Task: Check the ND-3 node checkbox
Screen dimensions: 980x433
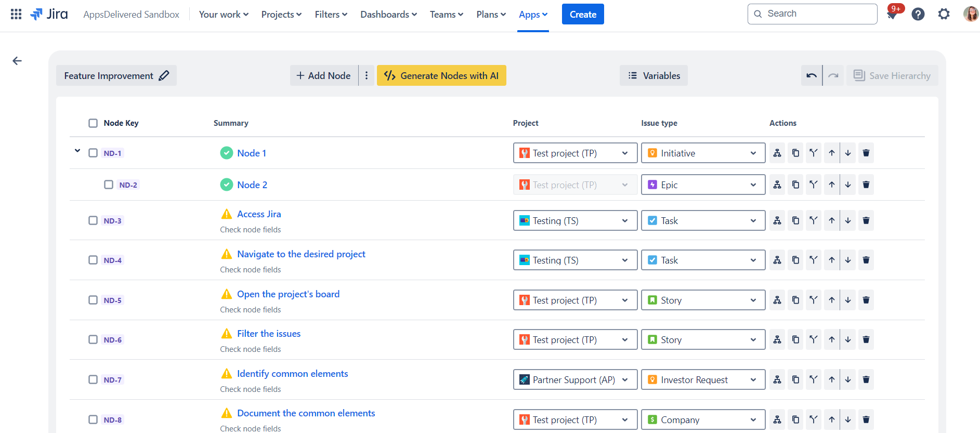Action: click(93, 220)
